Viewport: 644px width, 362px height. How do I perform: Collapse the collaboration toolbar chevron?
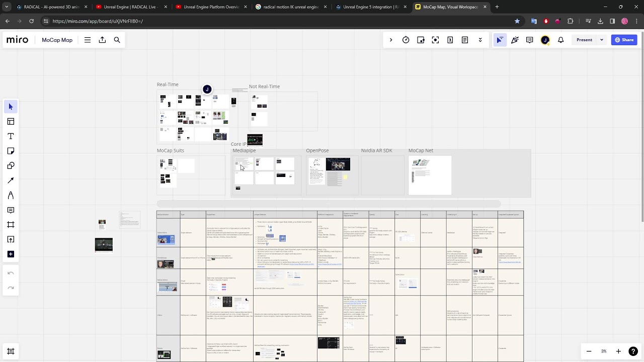(x=391, y=40)
